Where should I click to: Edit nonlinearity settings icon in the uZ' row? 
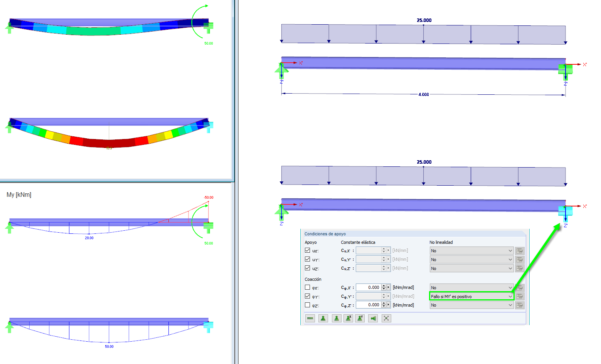520,268
